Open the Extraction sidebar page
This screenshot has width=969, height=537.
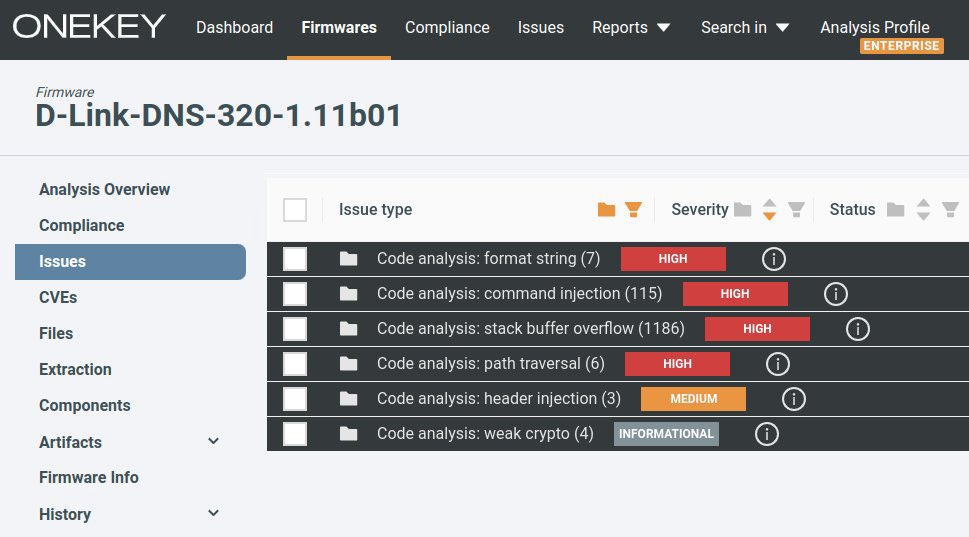[x=75, y=370]
